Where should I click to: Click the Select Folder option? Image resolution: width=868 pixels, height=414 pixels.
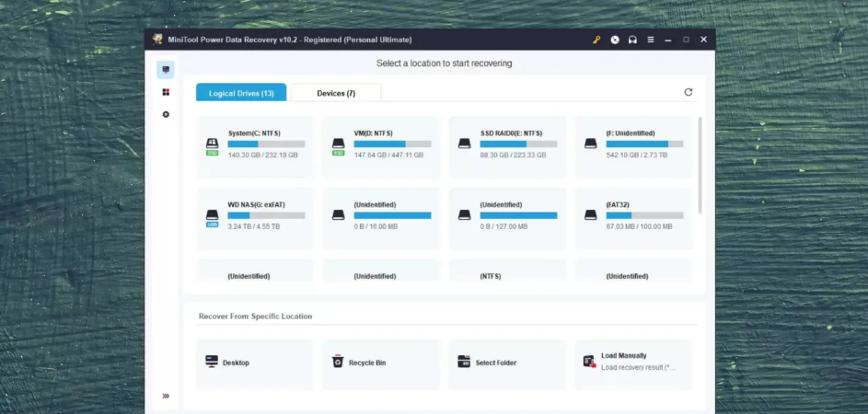coord(507,362)
